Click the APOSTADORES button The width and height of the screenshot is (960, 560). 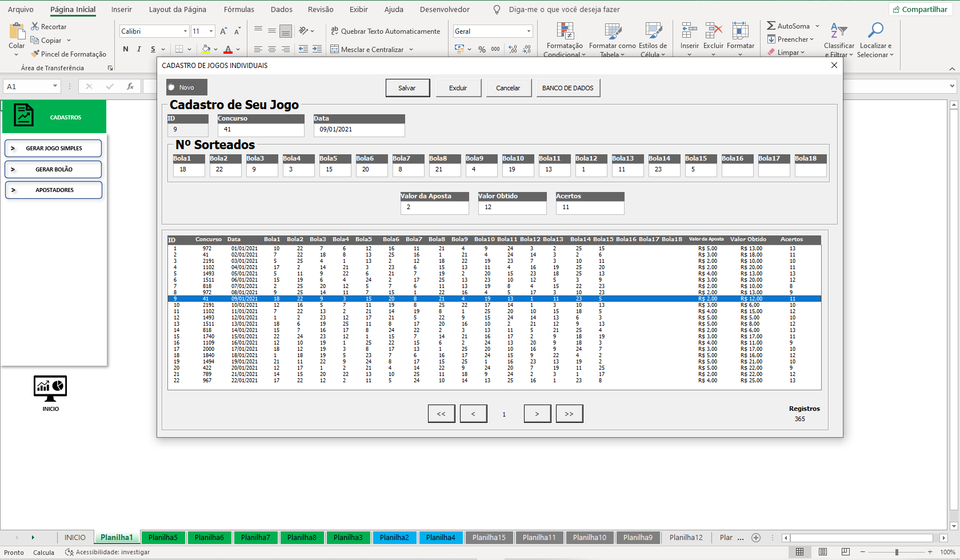pos(53,190)
